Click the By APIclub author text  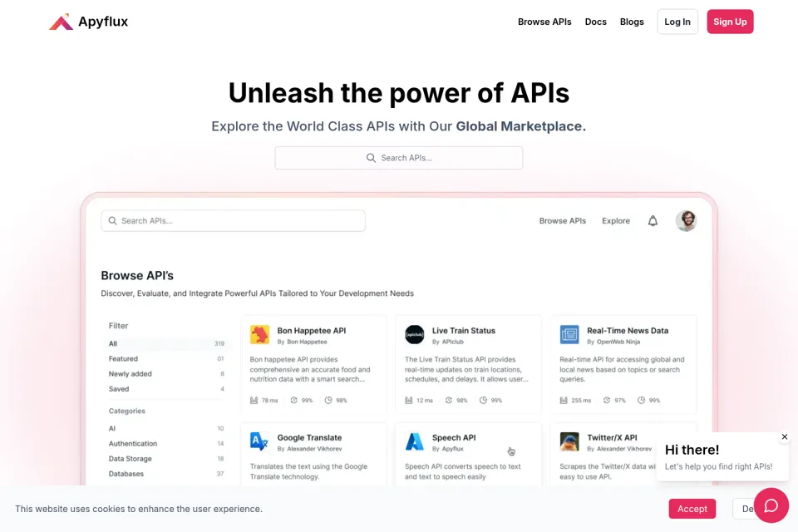[x=448, y=342]
